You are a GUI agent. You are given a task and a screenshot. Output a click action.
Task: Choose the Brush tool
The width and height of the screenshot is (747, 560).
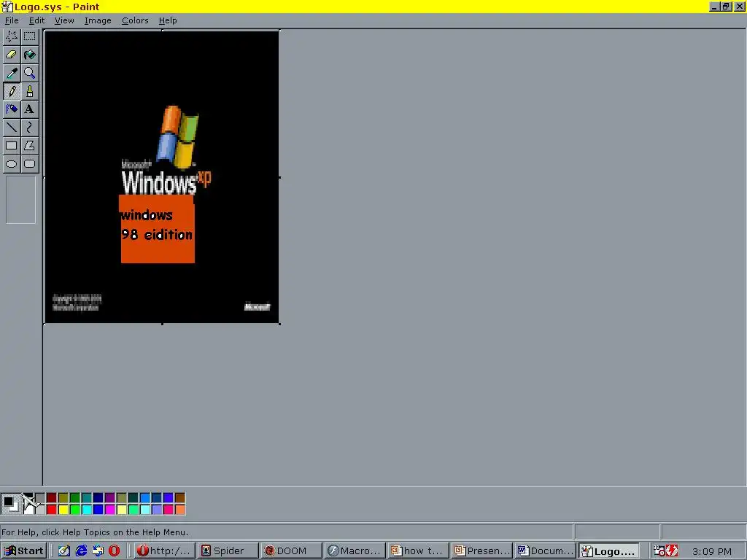[29, 91]
